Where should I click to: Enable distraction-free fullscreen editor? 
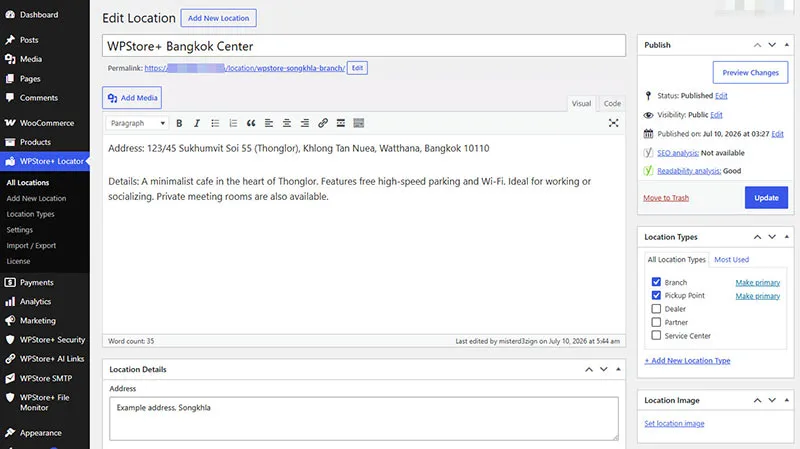(x=613, y=123)
